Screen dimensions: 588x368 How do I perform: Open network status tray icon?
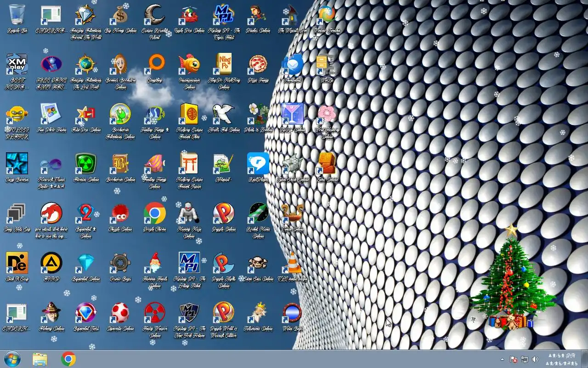pyautogui.click(x=524, y=359)
